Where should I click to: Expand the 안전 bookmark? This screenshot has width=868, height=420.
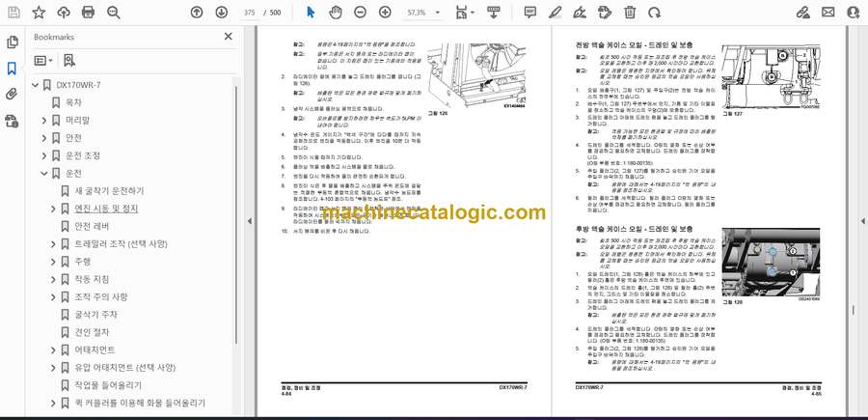click(44, 138)
